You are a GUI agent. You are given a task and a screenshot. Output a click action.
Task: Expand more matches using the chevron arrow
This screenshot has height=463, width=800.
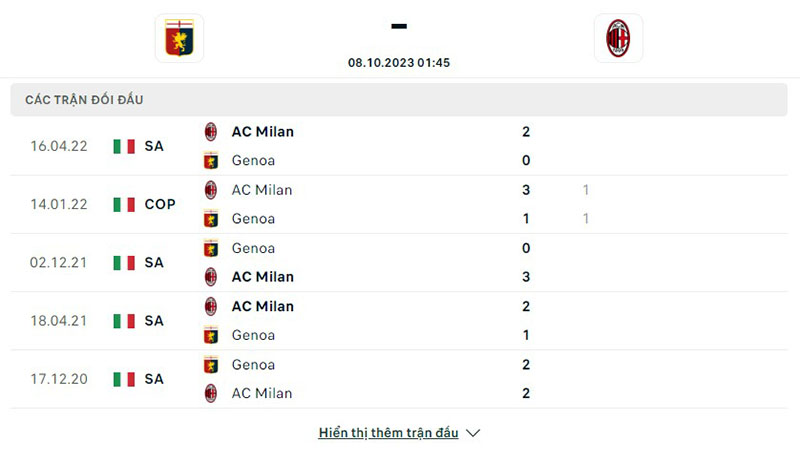[x=474, y=433]
